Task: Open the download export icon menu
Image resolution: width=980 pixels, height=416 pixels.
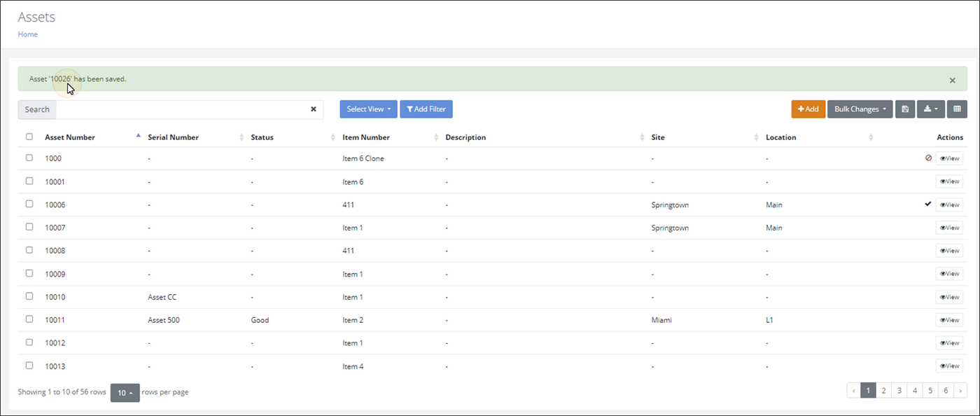Action: 930,109
